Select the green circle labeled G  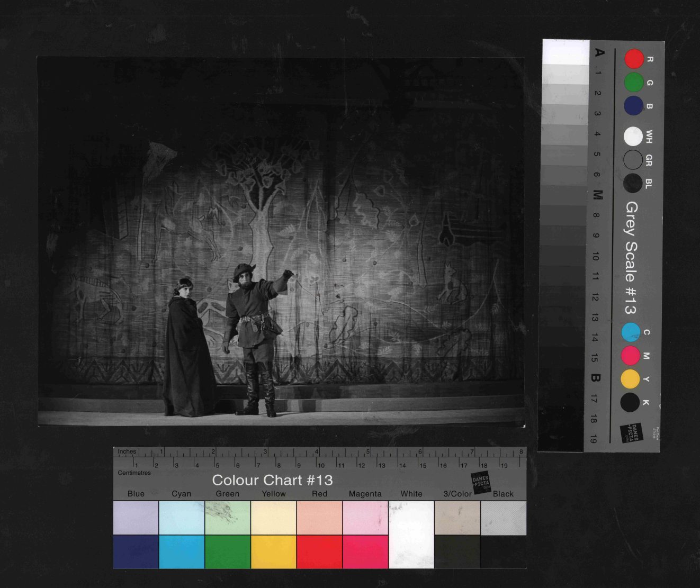coord(633,82)
